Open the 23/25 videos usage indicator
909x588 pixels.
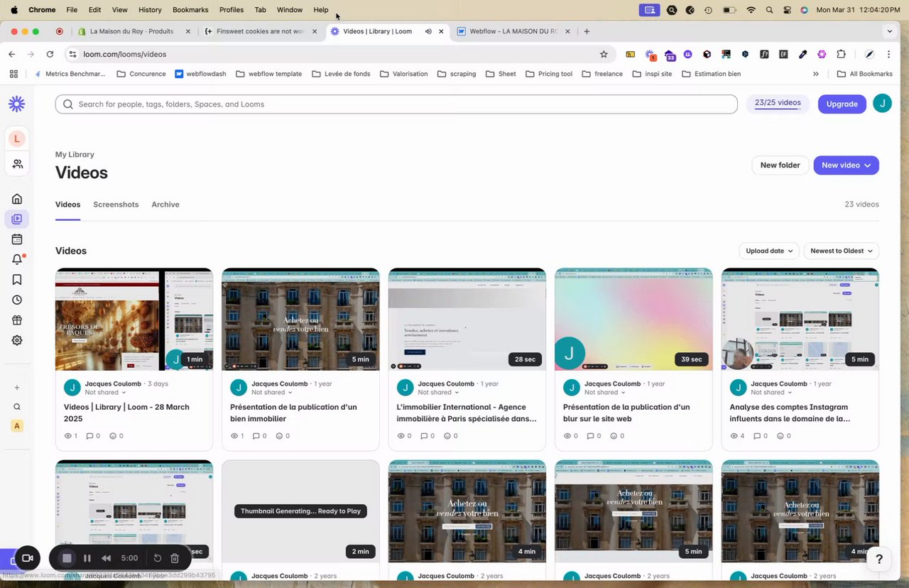point(778,104)
